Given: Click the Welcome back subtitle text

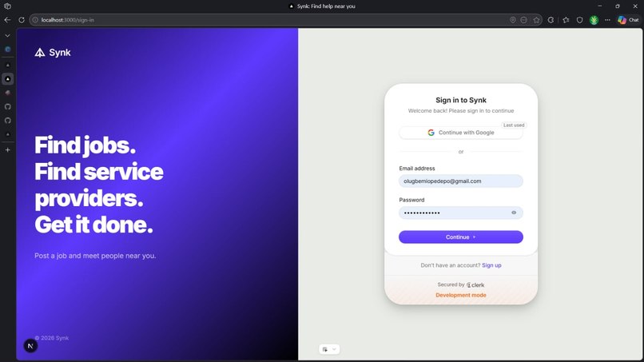Looking at the screenshot, I should pyautogui.click(x=461, y=111).
